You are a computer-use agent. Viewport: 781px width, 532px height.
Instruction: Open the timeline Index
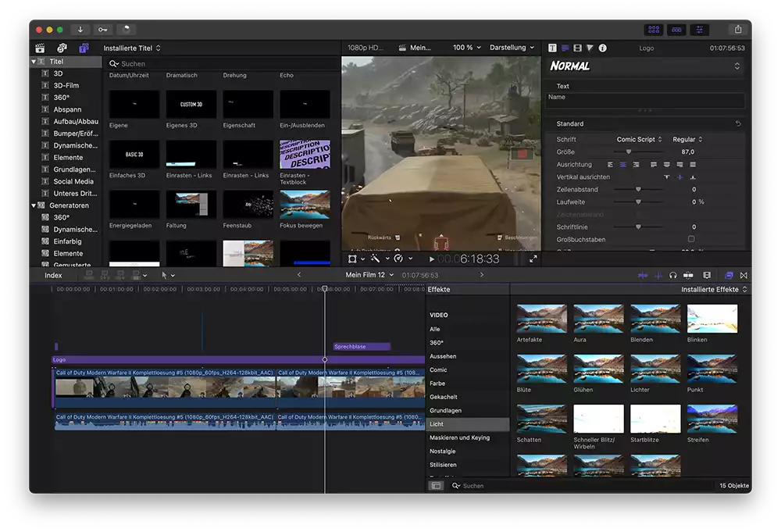pos(53,276)
